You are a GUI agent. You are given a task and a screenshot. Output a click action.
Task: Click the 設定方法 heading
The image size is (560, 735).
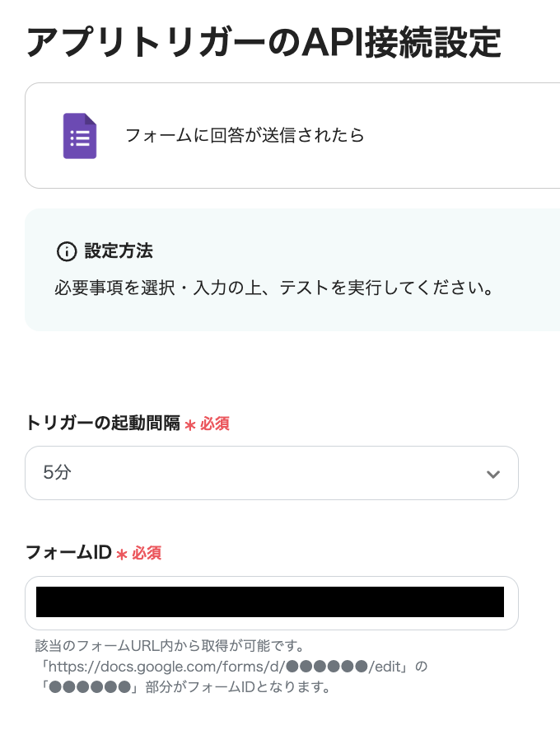[x=118, y=250]
